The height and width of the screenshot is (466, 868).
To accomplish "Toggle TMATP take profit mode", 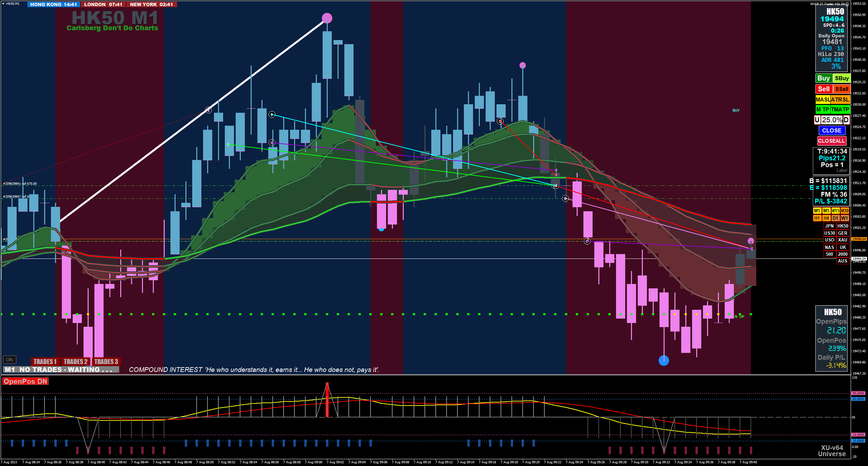I will tap(840, 109).
